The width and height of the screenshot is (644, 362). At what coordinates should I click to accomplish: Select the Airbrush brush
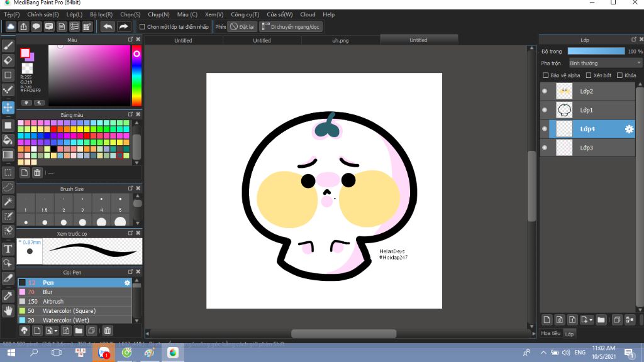74,301
